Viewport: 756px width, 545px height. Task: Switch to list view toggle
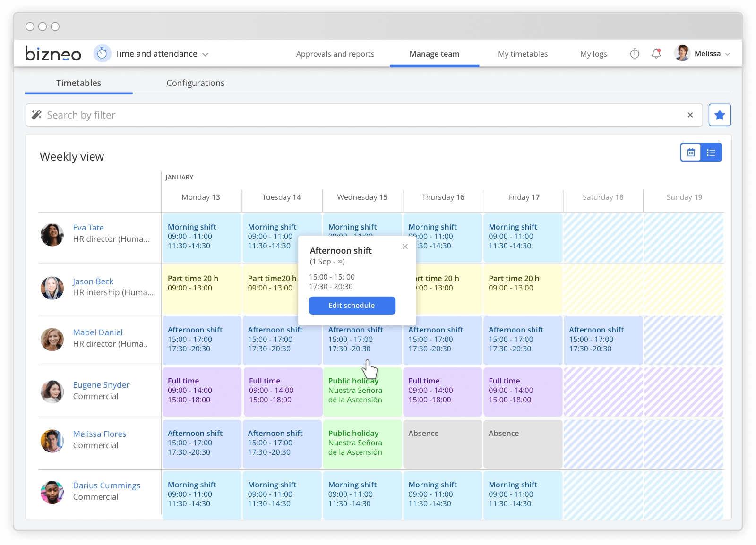(x=711, y=153)
